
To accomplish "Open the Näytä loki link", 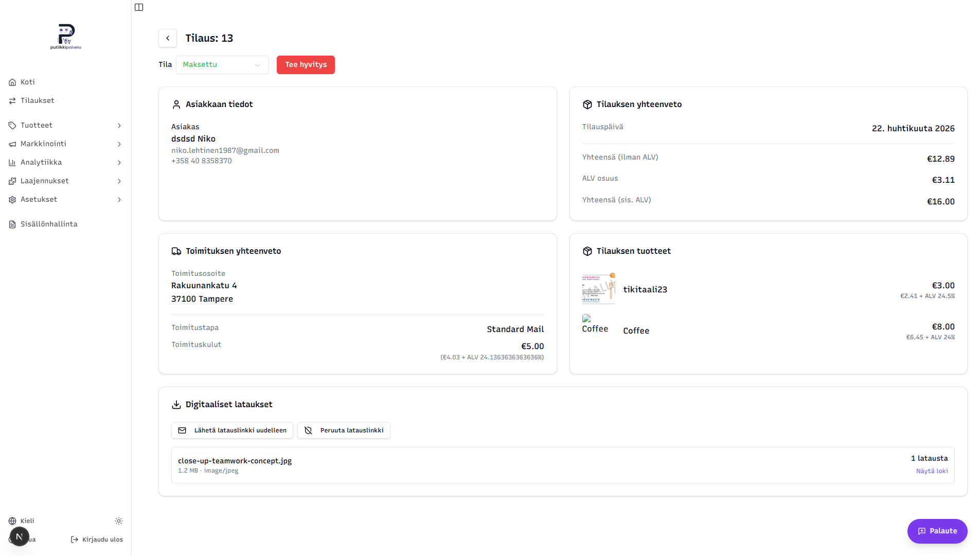I will [x=932, y=471].
